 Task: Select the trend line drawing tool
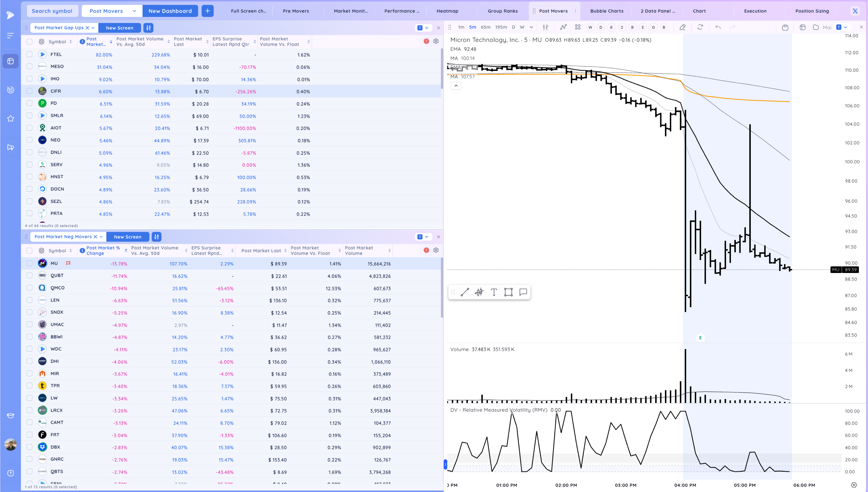(465, 292)
